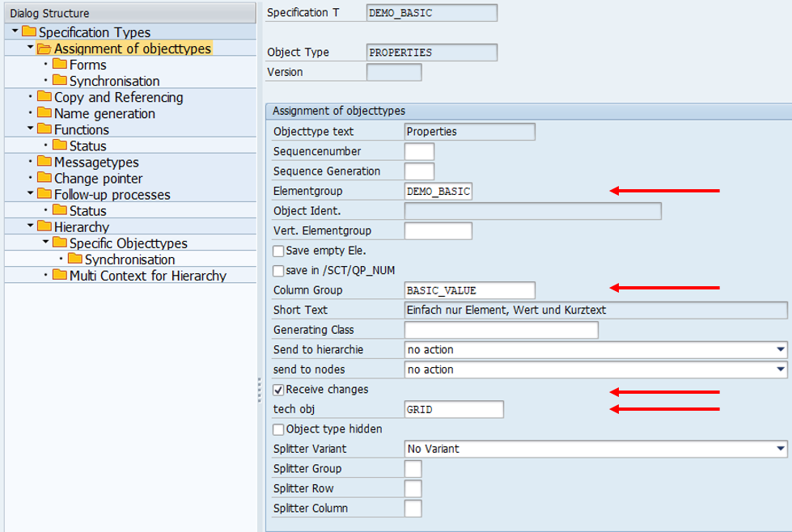The width and height of the screenshot is (792, 532).
Task: Collapse the Hierarchy tree node
Action: [x=30, y=226]
